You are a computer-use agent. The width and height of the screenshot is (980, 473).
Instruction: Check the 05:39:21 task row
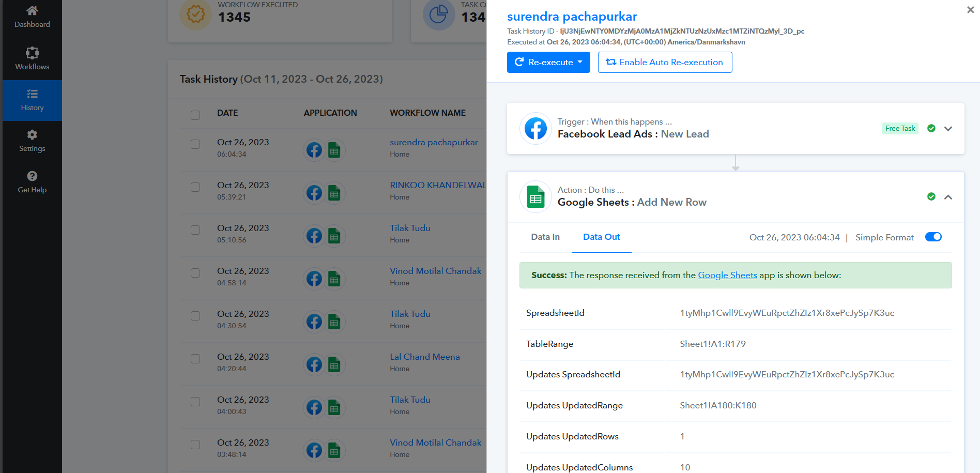pos(195,187)
